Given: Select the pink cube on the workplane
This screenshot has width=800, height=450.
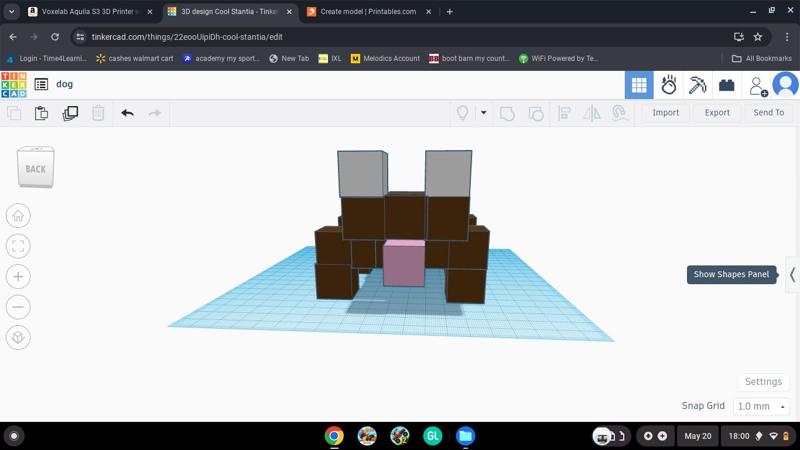Looking at the screenshot, I should click(404, 264).
